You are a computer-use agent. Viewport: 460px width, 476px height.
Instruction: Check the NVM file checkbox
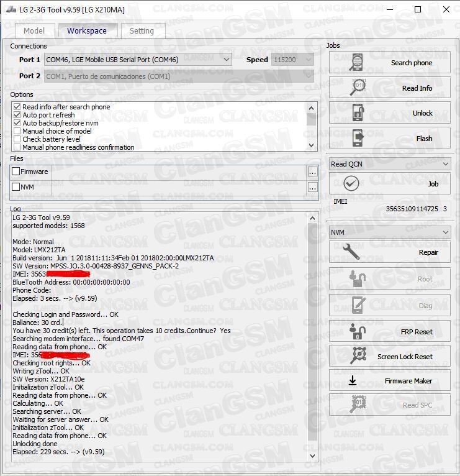16,186
